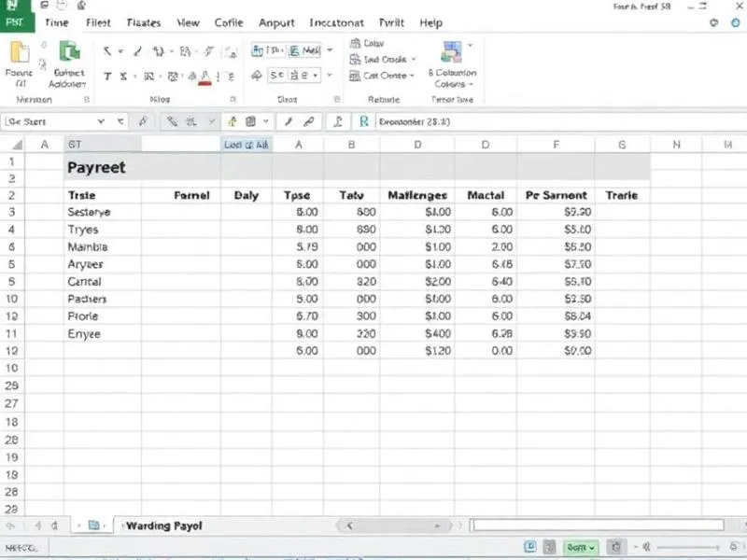Open the Time ribbon tab
The image size is (747, 560).
(x=57, y=22)
